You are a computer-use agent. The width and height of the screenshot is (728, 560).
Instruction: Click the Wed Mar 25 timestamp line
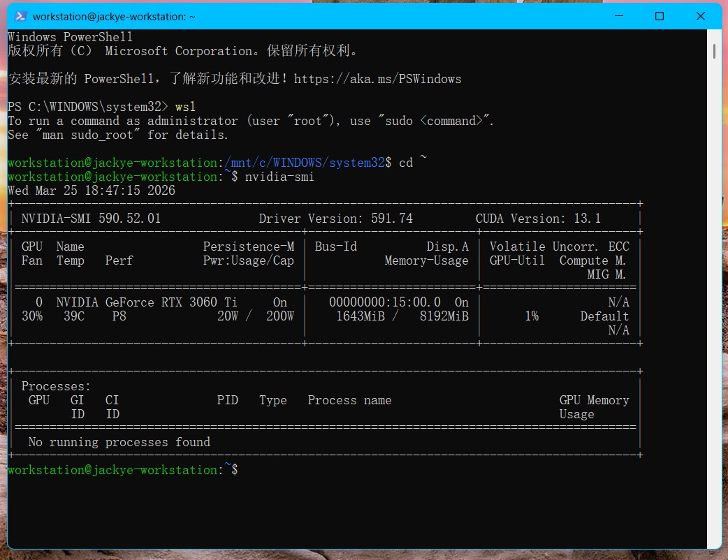coord(91,191)
